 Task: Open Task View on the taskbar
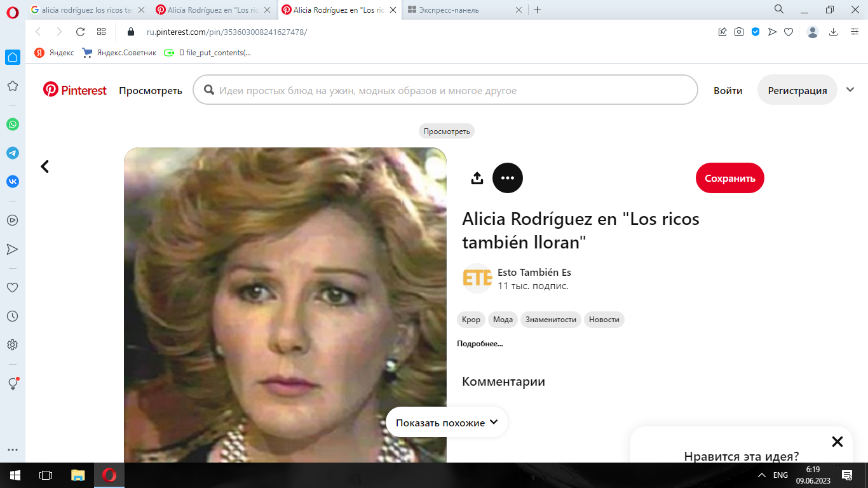pyautogui.click(x=46, y=475)
